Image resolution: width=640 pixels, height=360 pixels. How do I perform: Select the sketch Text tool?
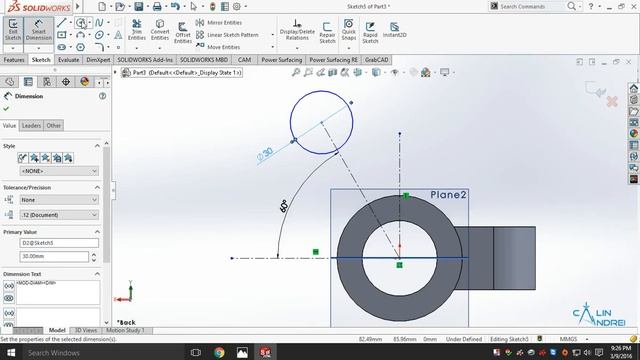(118, 35)
